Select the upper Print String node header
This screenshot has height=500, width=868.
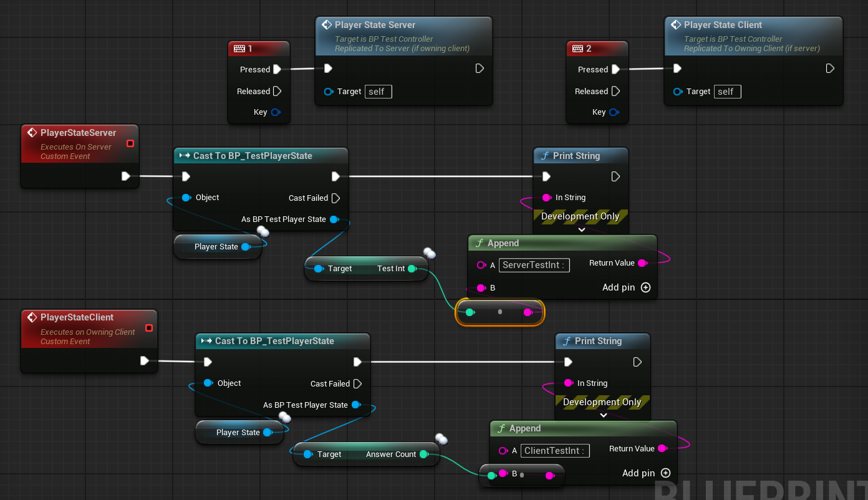click(x=581, y=156)
